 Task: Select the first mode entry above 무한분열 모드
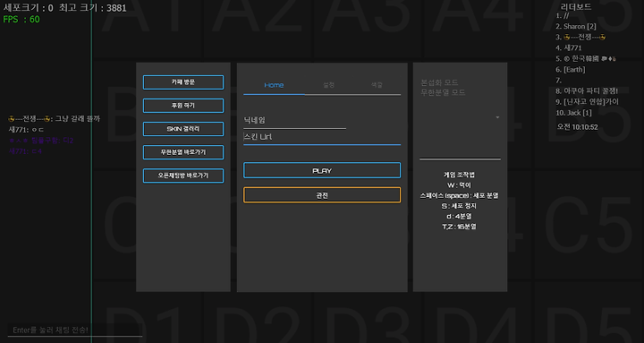click(x=439, y=82)
